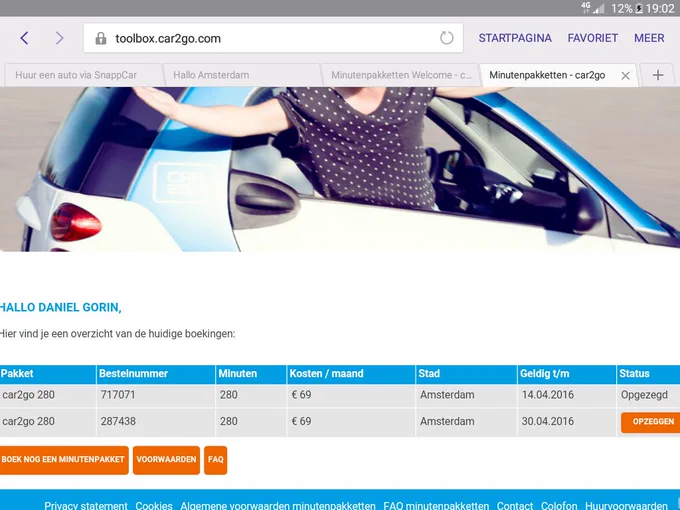680x510 pixels.
Task: Open Algemene voorwaarden minutenpakketten link
Action: (x=278, y=505)
